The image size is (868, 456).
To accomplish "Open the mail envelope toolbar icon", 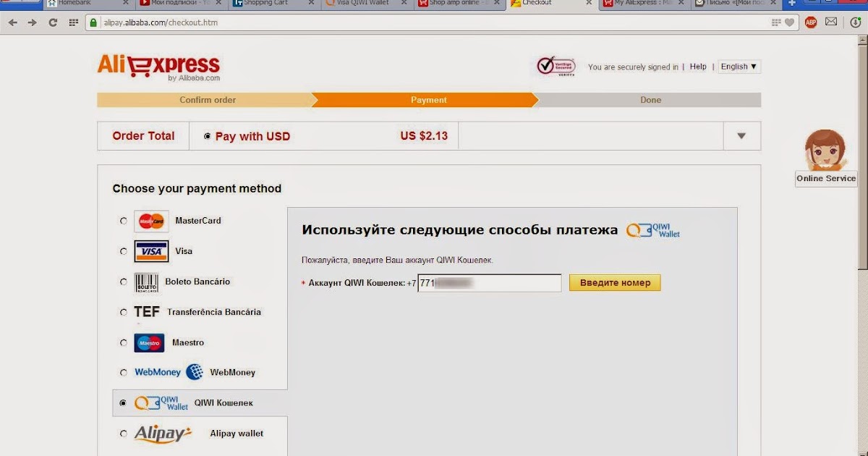I will (x=831, y=22).
